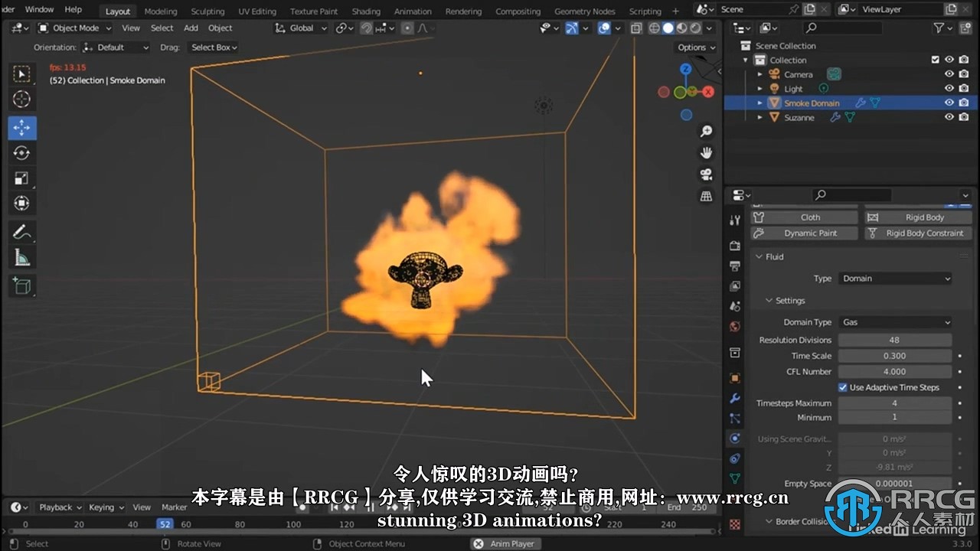
Task: Open the Render properties tab
Action: tap(735, 246)
